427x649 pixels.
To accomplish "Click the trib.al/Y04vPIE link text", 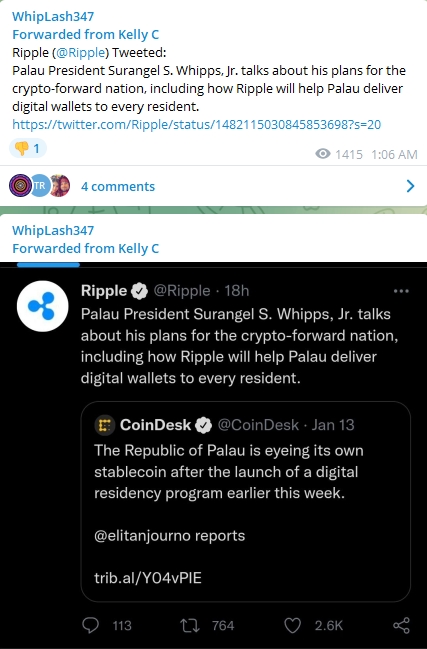I will [x=148, y=578].
